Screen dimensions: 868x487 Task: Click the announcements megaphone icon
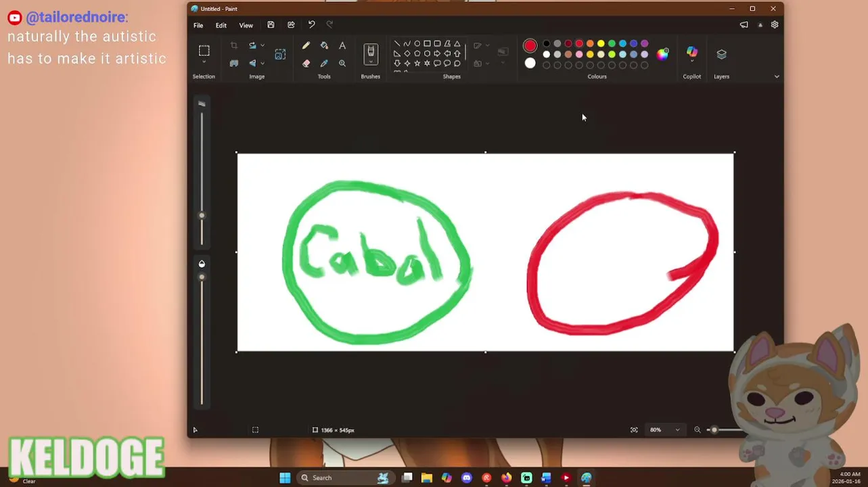click(x=744, y=25)
